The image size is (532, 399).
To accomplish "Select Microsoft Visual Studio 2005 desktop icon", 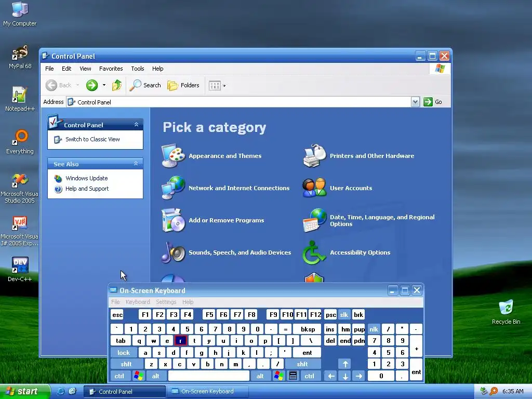I will click(x=19, y=188).
